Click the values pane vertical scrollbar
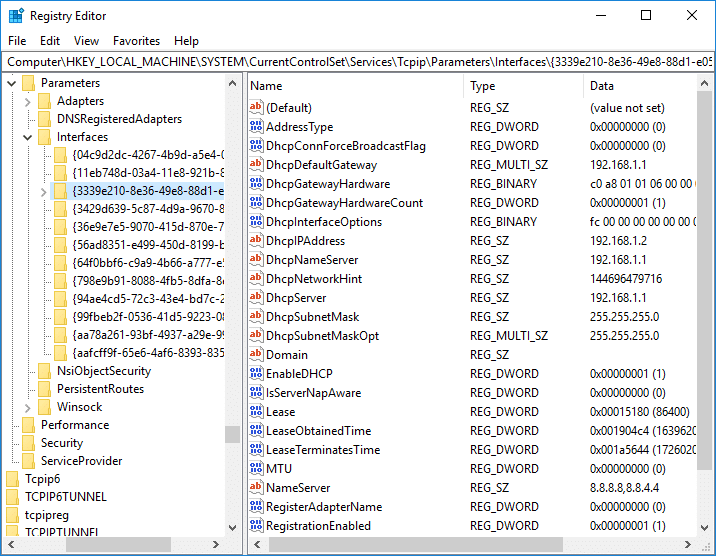Image resolution: width=716 pixels, height=556 pixels. pyautogui.click(x=707, y=300)
